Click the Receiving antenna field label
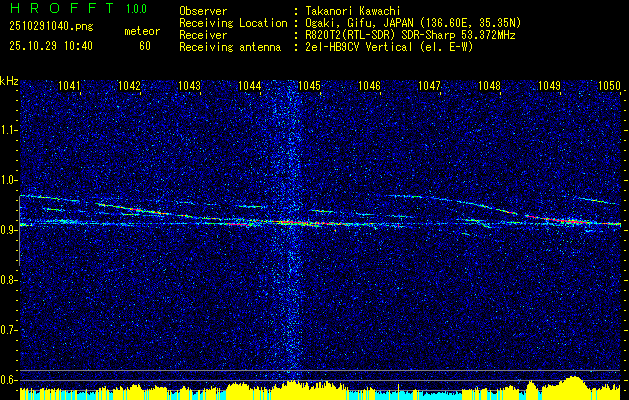Image resolution: width=629 pixels, height=400 pixels. tap(230, 47)
